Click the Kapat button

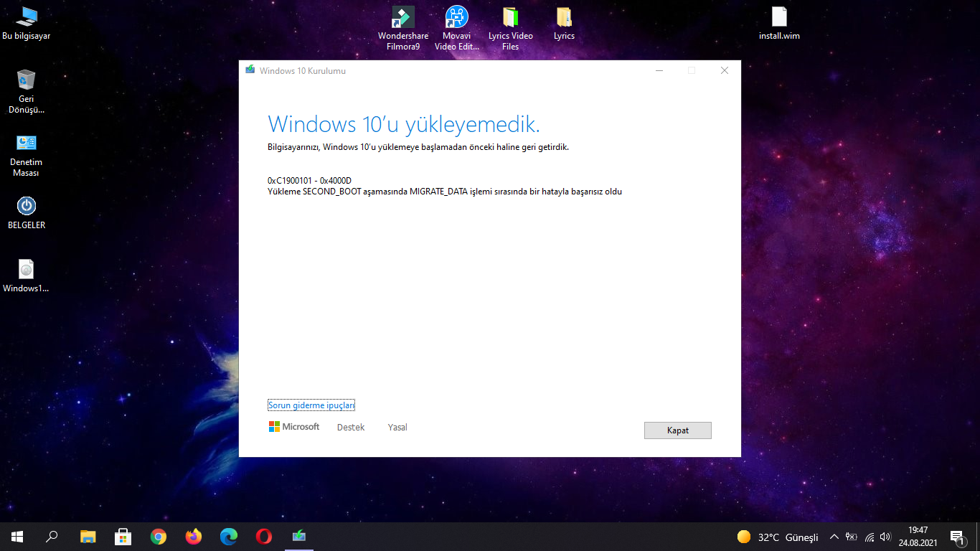coord(678,430)
